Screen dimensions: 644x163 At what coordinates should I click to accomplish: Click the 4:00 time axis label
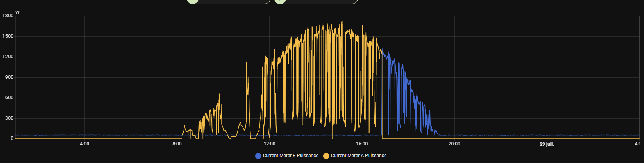click(84, 144)
